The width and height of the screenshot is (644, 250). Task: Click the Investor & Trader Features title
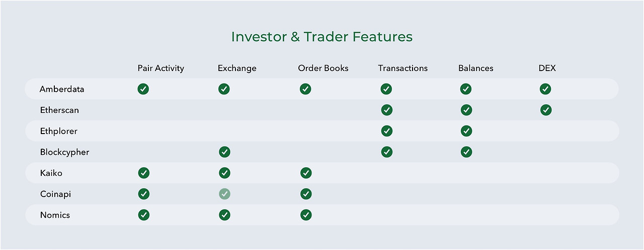click(322, 37)
